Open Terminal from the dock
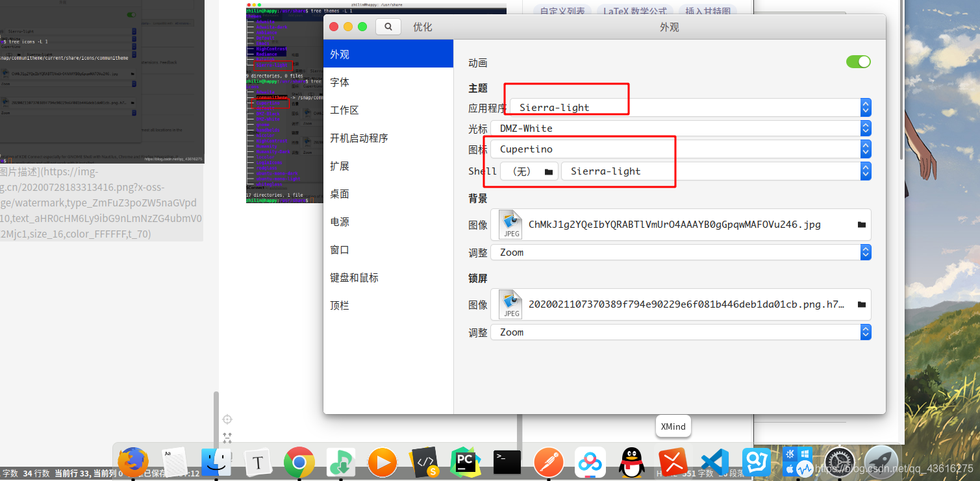 click(507, 462)
